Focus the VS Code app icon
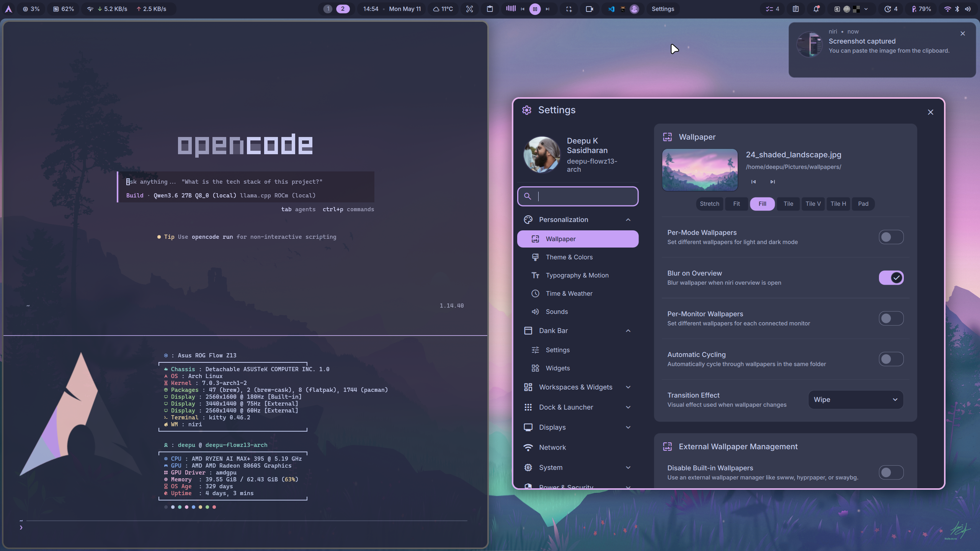Image resolution: width=980 pixels, height=551 pixels. click(611, 9)
